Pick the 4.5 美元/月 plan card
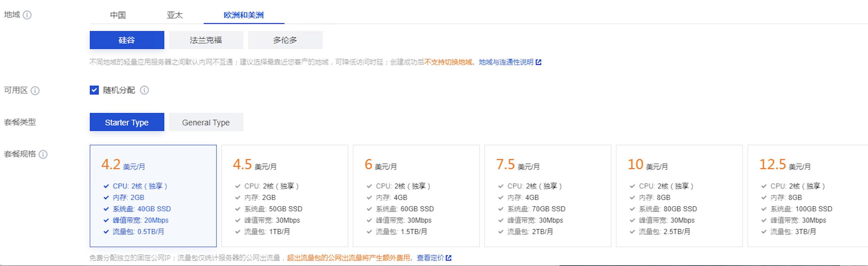This screenshot has width=868, height=266. [284, 196]
